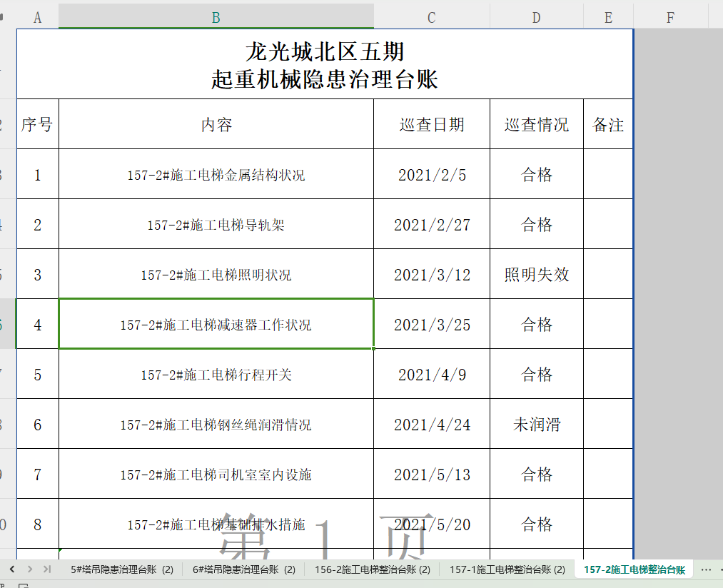Viewport: 723px width, 588px height.
Task: Switch to the 5#塔吊隐患治理台账 (2) sheet tab
Action: pos(122,569)
